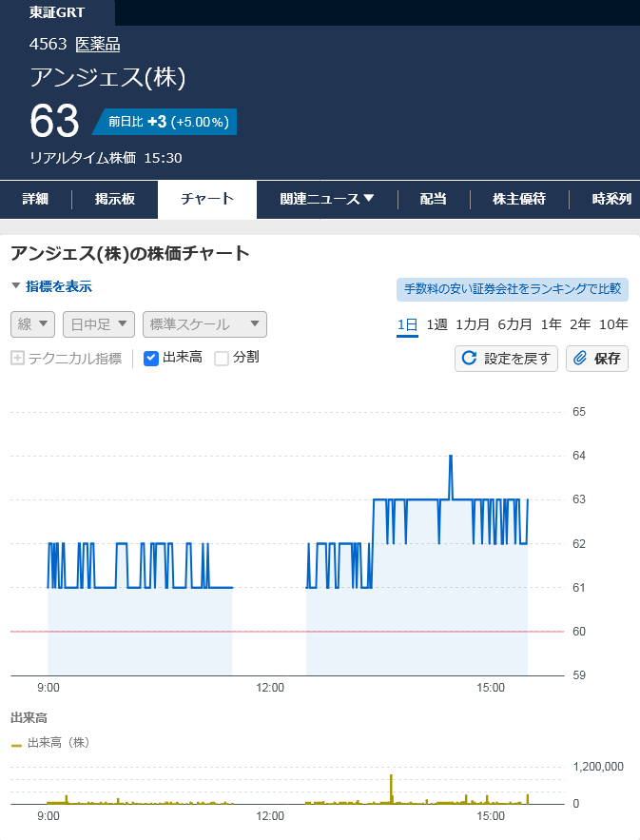Image resolution: width=640 pixels, height=840 pixels.
Task: Click the plus icon beside テクニカル指標
Action: click(17, 359)
